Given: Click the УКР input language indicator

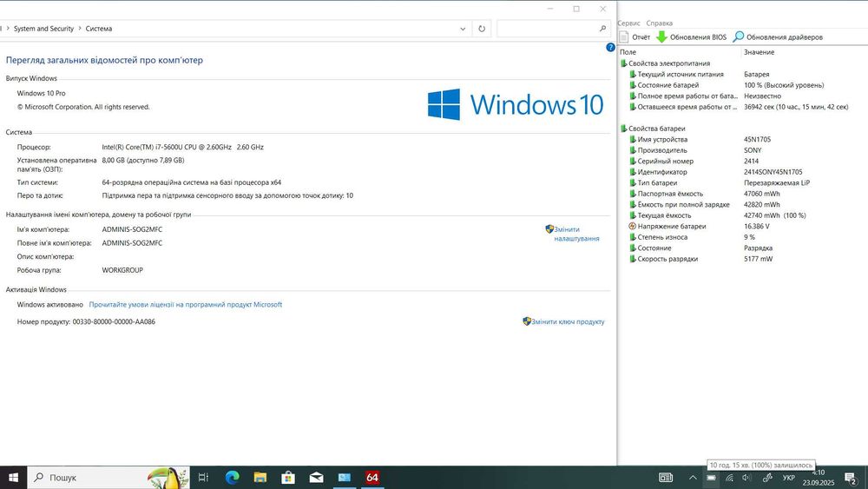Looking at the screenshot, I should 789,478.
